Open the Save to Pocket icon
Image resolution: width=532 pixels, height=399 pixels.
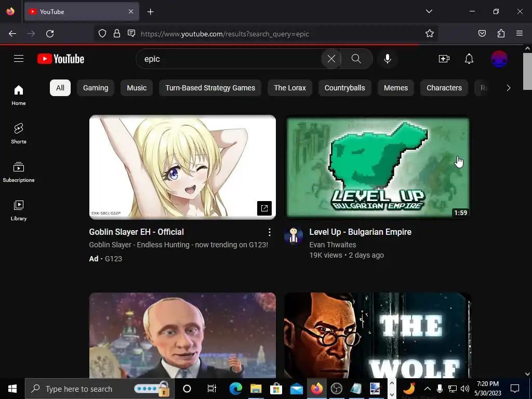click(x=482, y=33)
